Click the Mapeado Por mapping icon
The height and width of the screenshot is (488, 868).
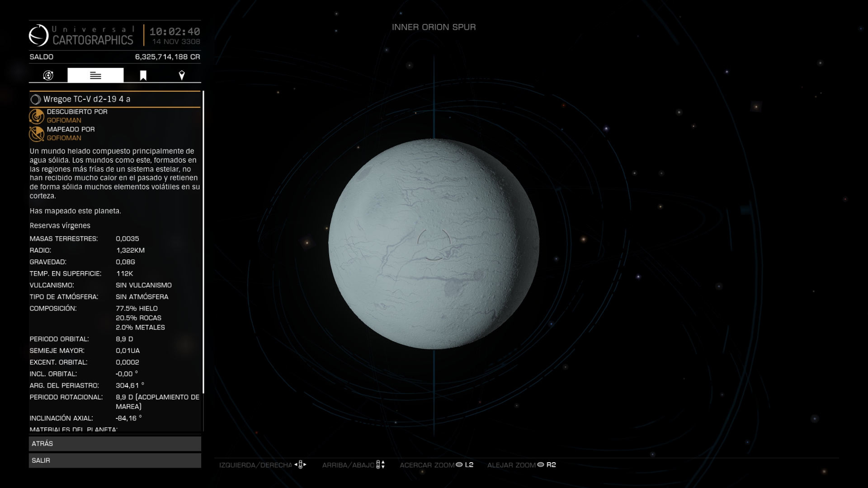click(37, 134)
